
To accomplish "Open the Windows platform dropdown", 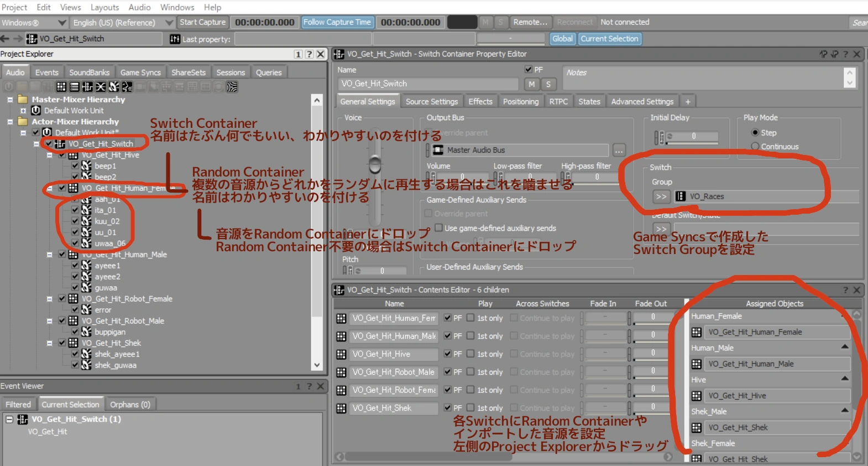I will click(x=62, y=23).
